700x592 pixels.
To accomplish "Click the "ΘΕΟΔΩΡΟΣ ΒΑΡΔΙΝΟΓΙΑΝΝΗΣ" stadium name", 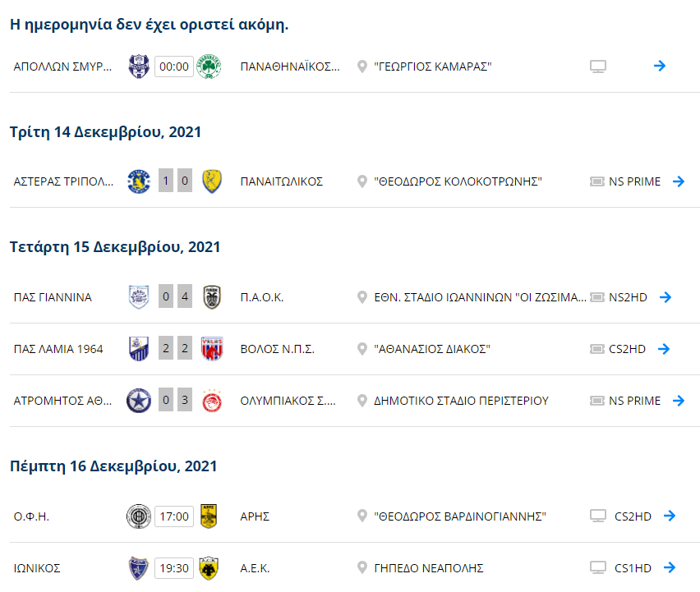I will point(460,516).
